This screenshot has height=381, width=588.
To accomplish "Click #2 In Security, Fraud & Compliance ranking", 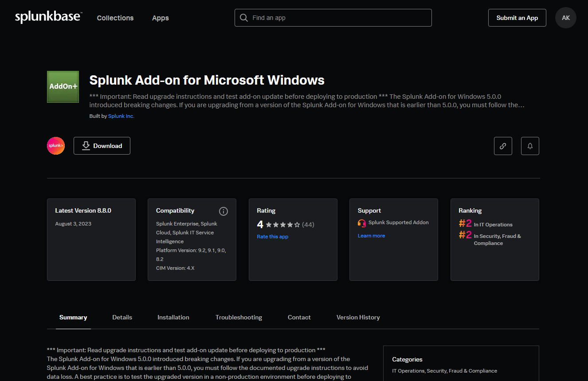I will (490, 238).
